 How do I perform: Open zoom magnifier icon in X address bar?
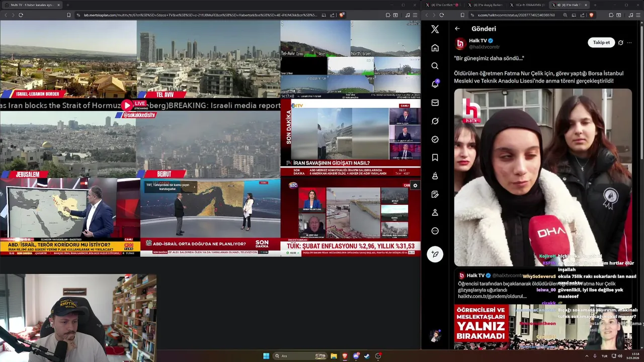[565, 15]
